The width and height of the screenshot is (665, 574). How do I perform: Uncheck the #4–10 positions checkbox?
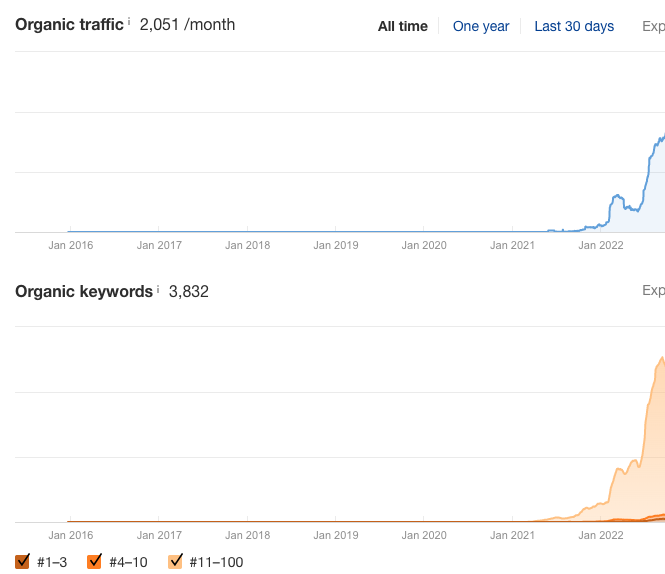click(94, 561)
